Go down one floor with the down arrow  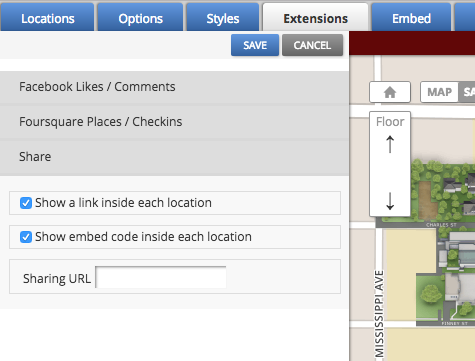click(x=390, y=201)
